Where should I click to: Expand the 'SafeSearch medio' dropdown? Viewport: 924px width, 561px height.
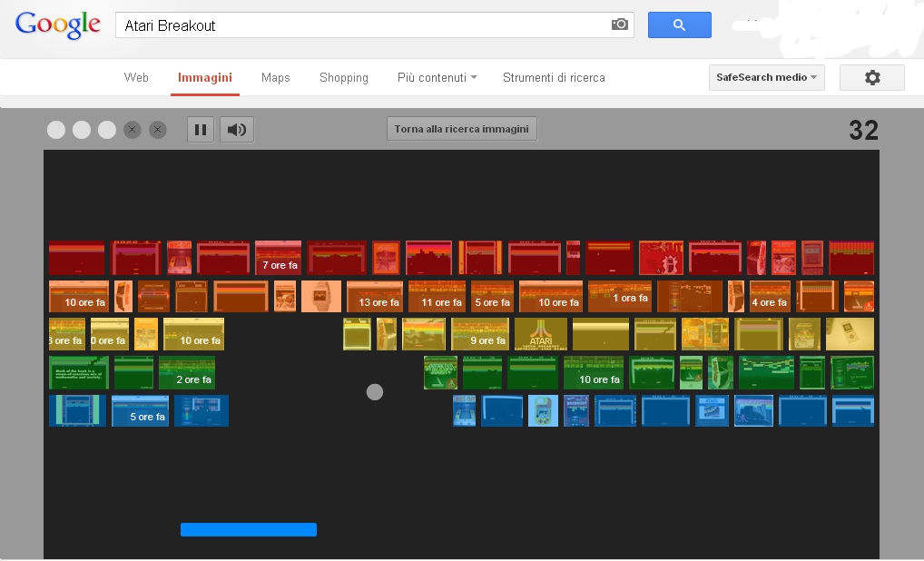tap(767, 77)
